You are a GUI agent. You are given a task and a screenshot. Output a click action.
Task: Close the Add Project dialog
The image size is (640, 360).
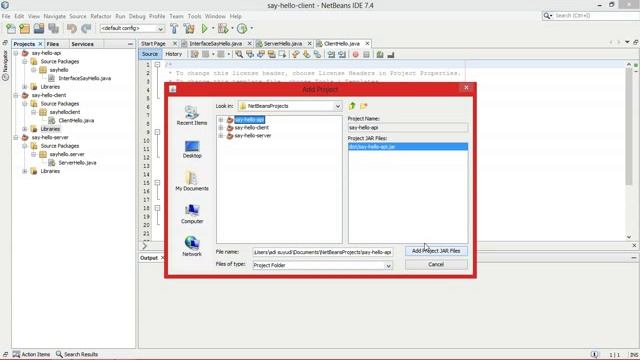coord(466,87)
